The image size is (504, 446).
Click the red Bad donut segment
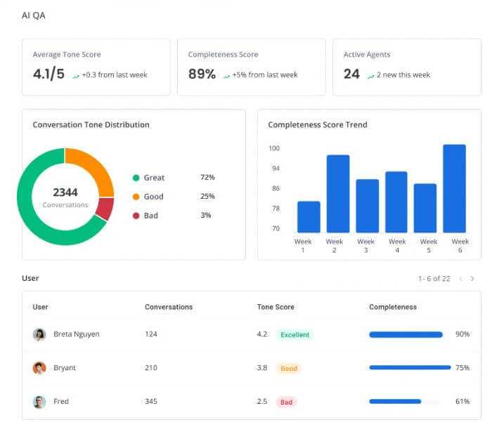click(x=105, y=209)
